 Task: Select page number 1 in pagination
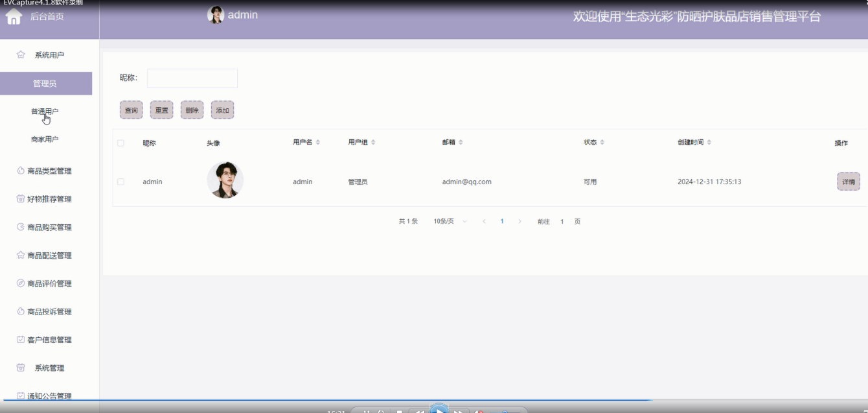(502, 222)
